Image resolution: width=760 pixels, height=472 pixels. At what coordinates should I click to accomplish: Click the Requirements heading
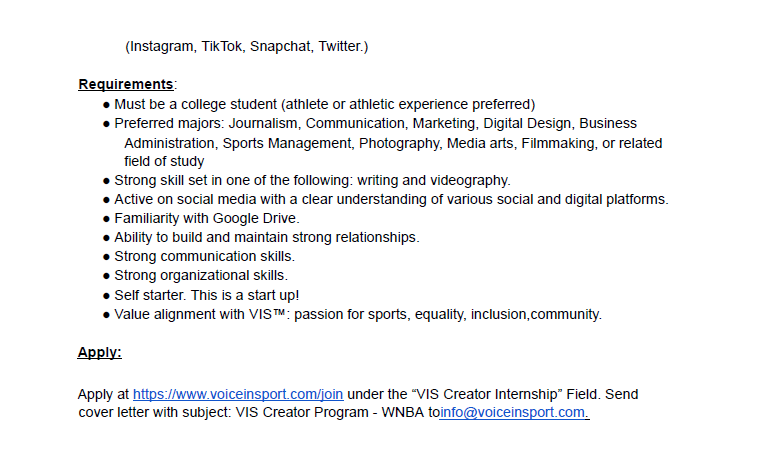coord(126,84)
